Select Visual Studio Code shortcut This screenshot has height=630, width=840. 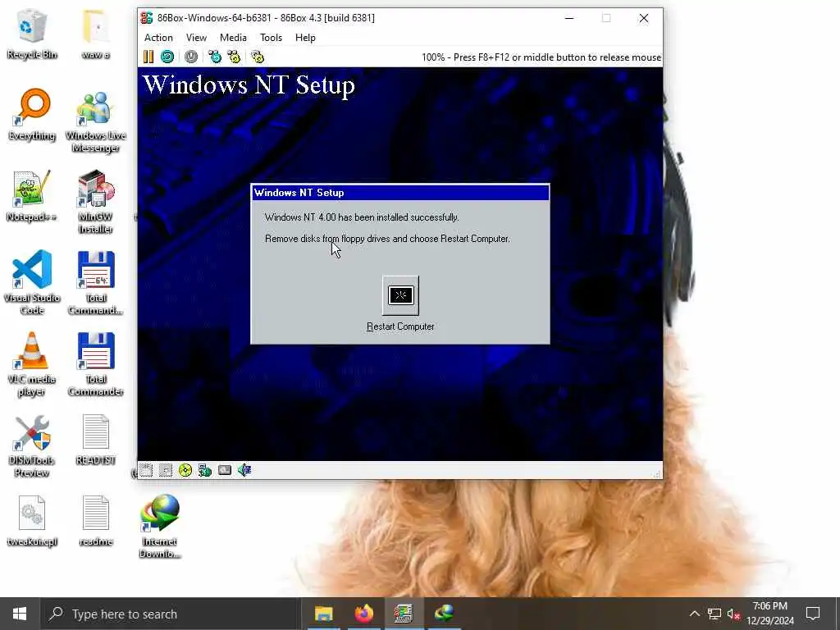click(x=32, y=283)
